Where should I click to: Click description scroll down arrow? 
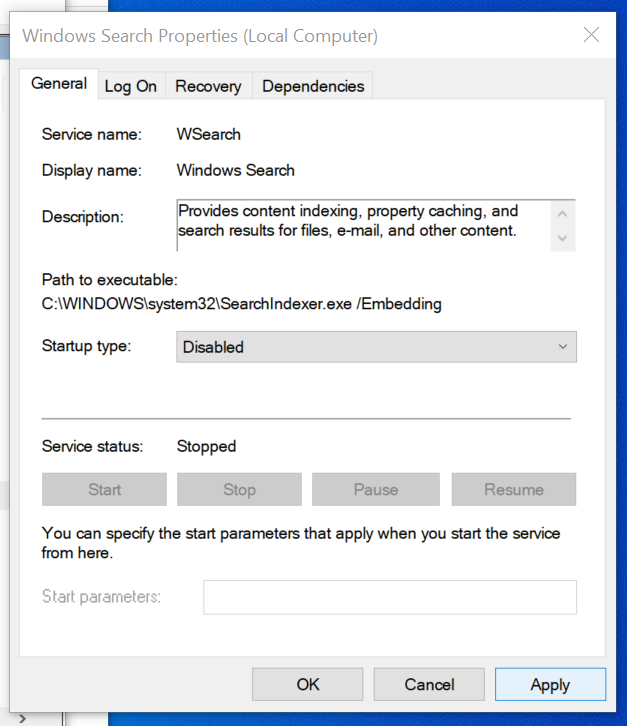click(x=563, y=238)
